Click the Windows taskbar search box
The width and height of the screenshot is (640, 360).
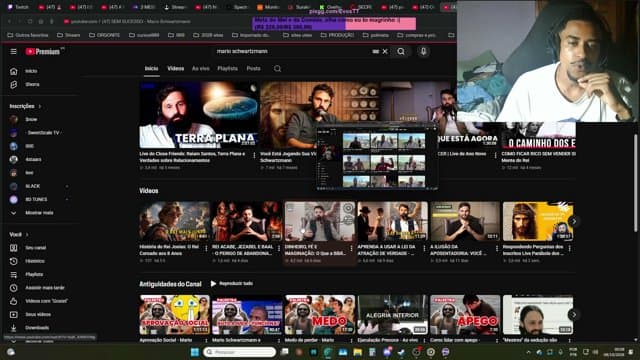pyautogui.click(x=240, y=352)
